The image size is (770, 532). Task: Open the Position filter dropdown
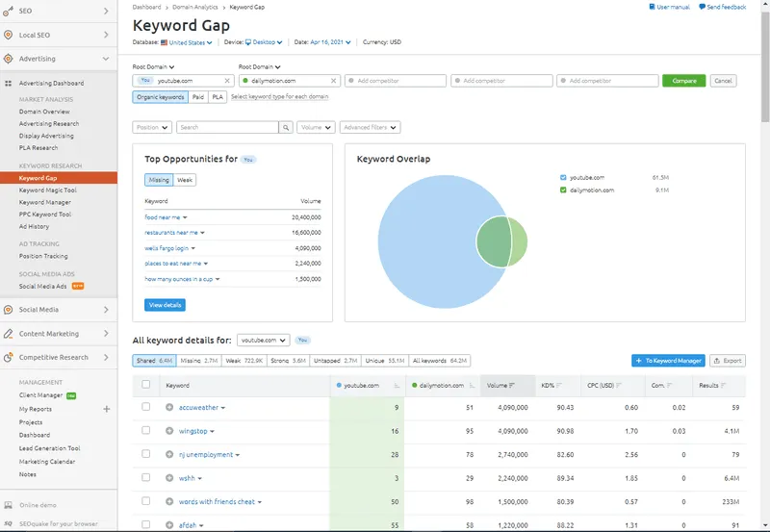click(152, 128)
